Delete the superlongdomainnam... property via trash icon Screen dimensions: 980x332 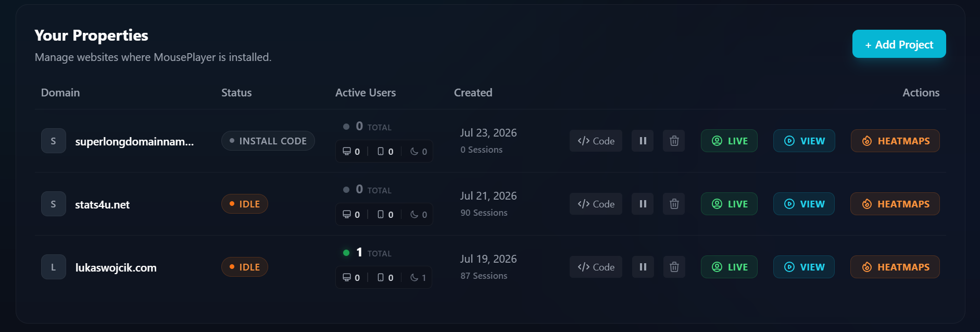tap(674, 141)
